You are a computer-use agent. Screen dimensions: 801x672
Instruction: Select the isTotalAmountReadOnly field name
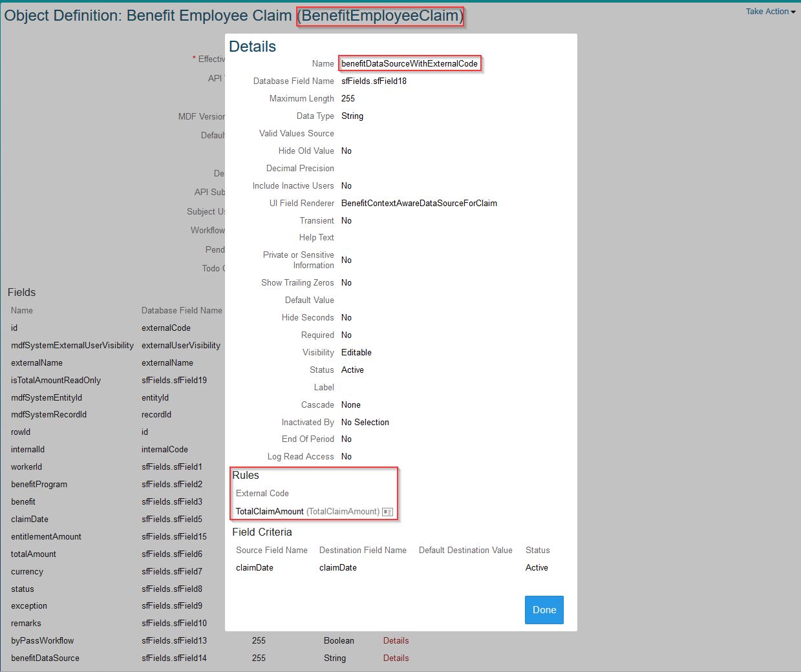pyautogui.click(x=56, y=380)
